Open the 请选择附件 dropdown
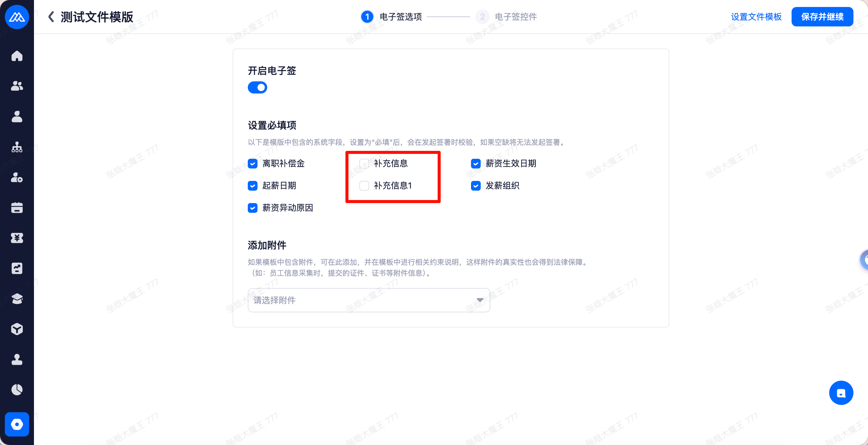The height and width of the screenshot is (445, 868). 368,300
